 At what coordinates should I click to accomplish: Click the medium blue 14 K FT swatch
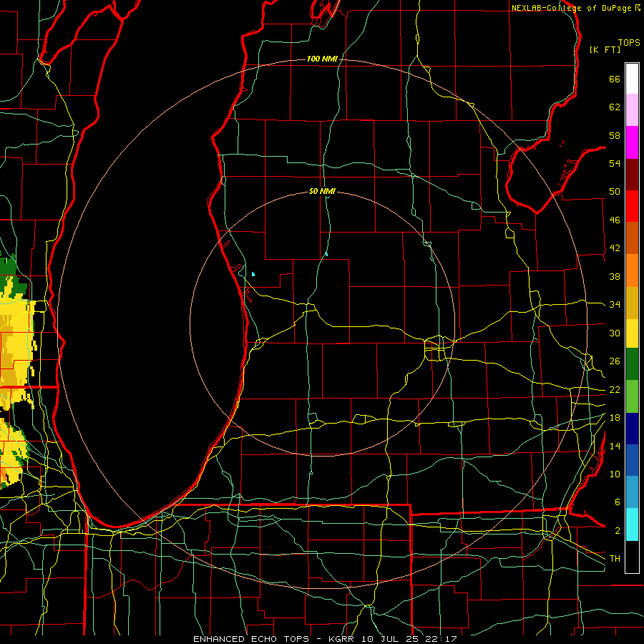[632, 460]
